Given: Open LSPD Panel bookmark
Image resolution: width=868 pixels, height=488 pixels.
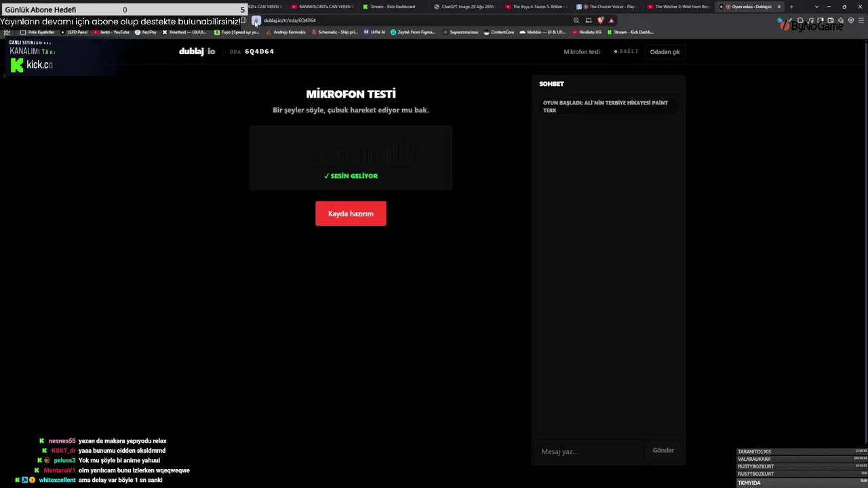Looking at the screenshot, I should (x=74, y=32).
